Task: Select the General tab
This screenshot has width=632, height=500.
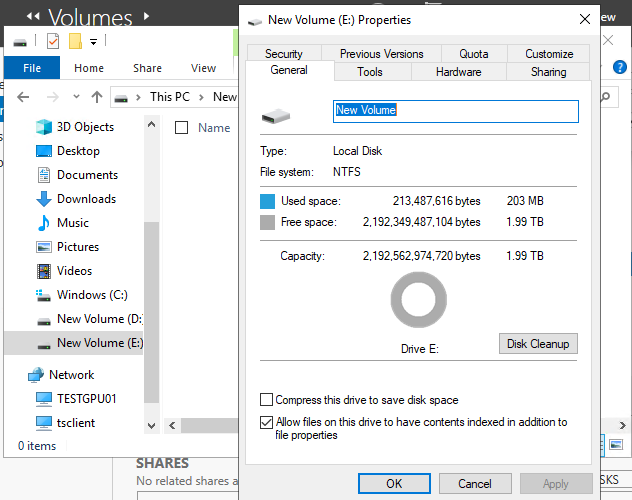Action: pos(289,70)
